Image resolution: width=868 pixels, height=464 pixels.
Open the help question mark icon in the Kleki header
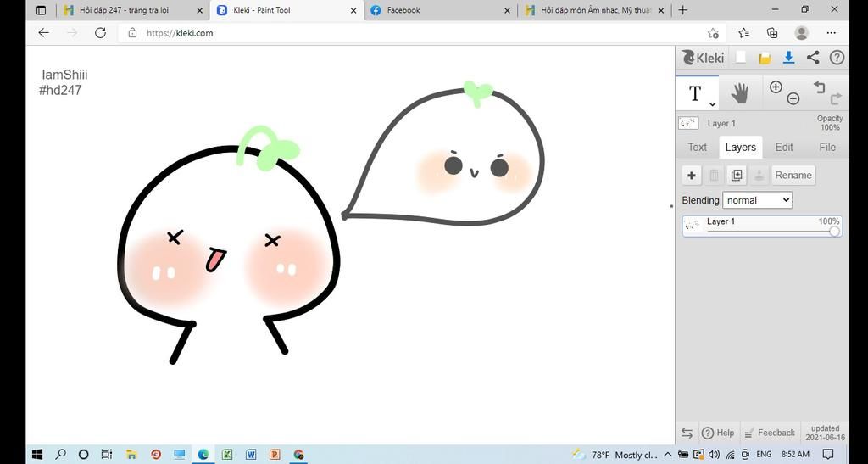point(837,58)
